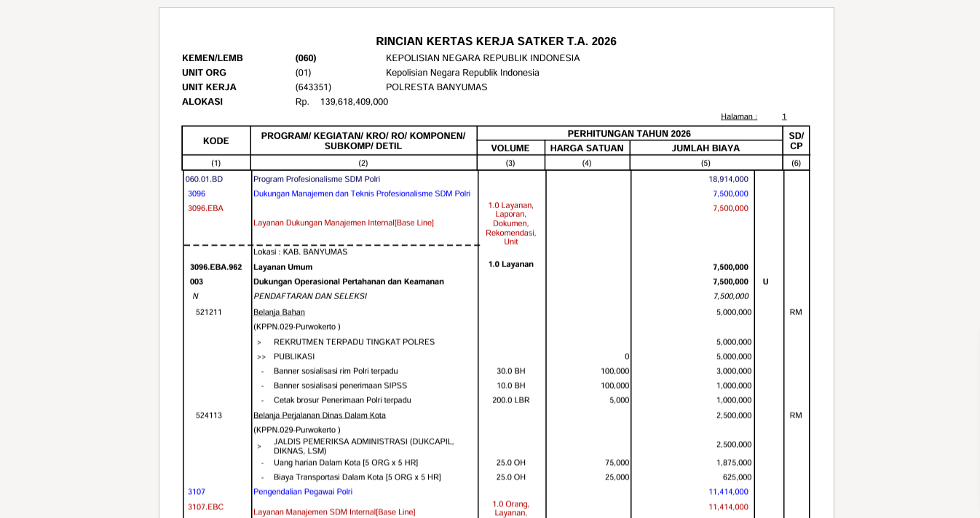
Task: Click Cetak brosur Penerimaan Polri terpadu
Action: pyautogui.click(x=342, y=400)
